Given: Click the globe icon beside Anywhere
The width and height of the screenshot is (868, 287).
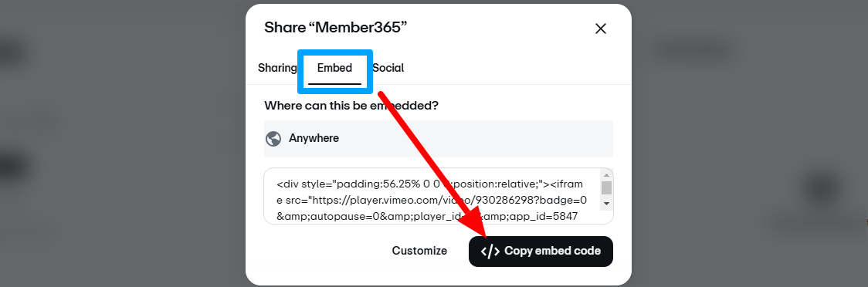Looking at the screenshot, I should pyautogui.click(x=273, y=138).
